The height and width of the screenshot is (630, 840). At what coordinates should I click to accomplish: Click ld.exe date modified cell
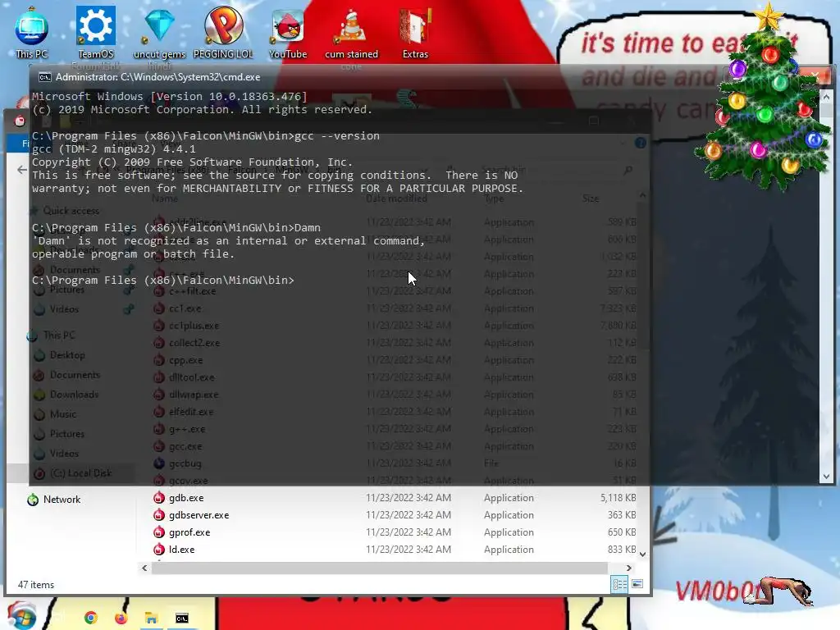tap(409, 549)
